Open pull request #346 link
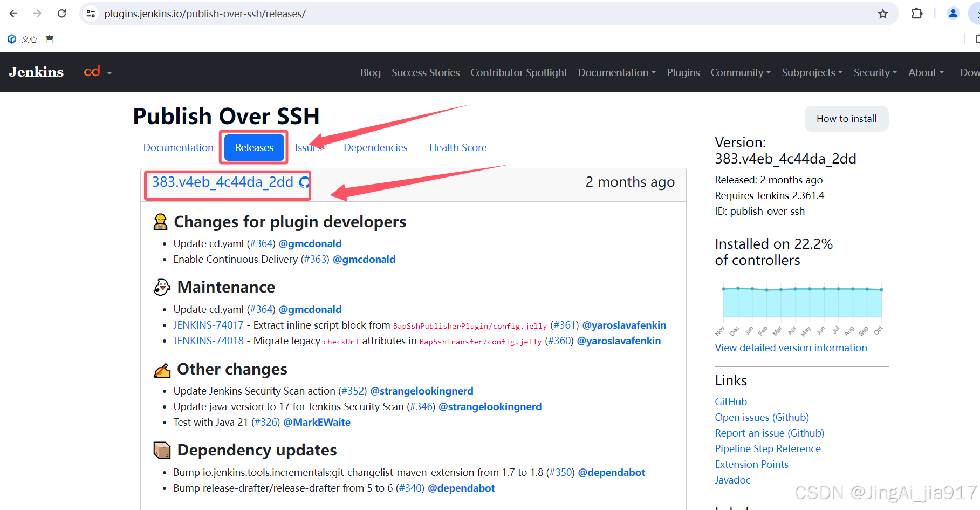This screenshot has height=510, width=980. pyautogui.click(x=421, y=406)
